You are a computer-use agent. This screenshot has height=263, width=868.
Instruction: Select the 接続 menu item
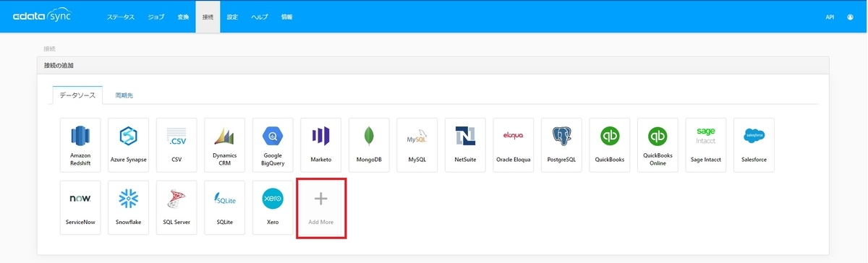208,17
